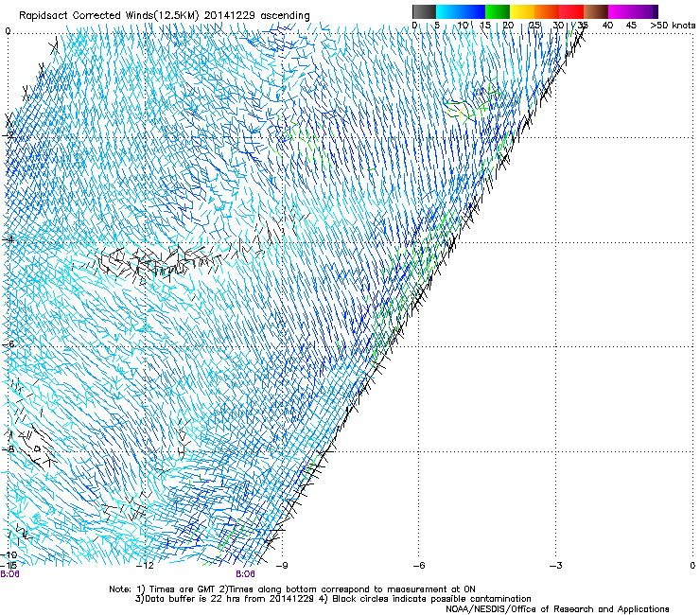Click the '40' legend scale label
700x615 pixels.
(x=607, y=25)
